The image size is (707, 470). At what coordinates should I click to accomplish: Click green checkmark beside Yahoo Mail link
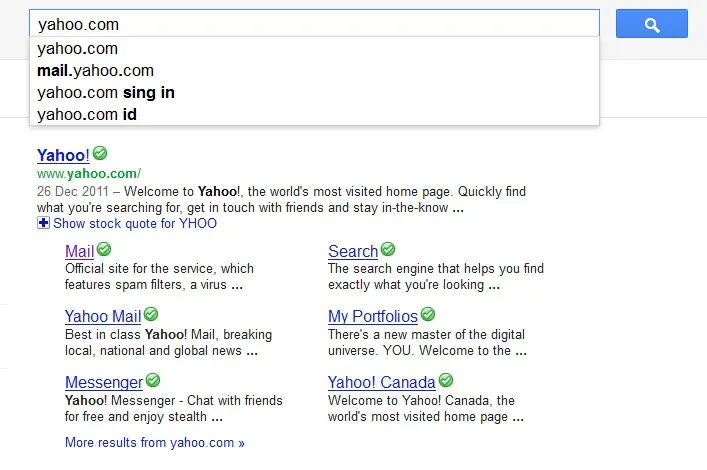[151, 314]
